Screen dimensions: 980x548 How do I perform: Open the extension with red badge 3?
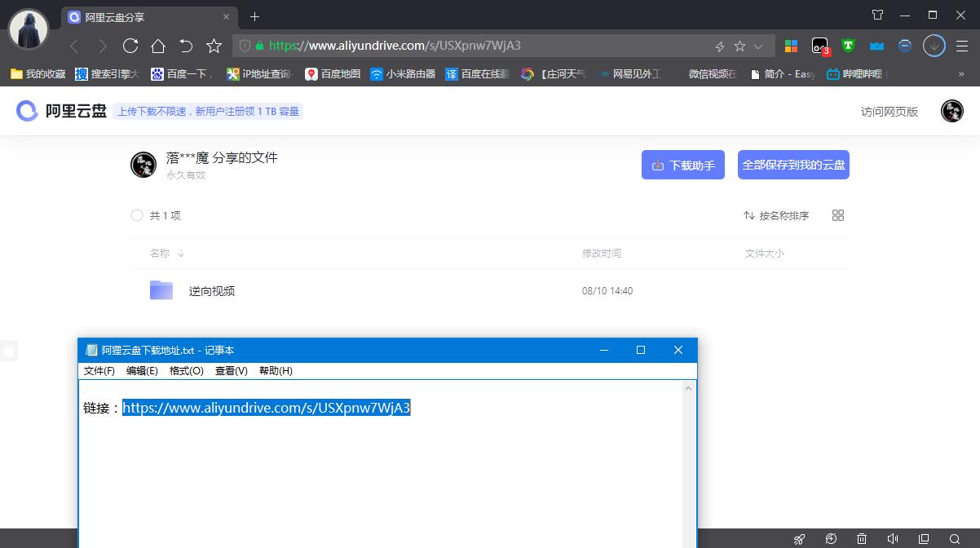pos(820,46)
